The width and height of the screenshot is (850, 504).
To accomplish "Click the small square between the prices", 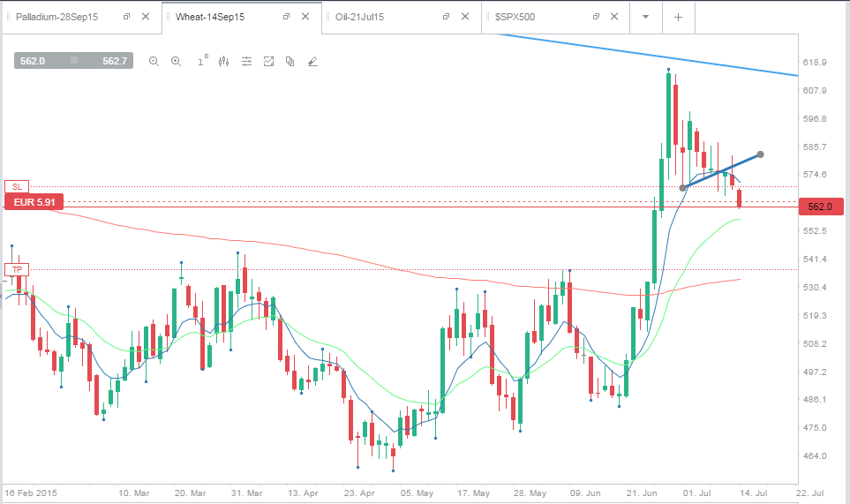I will point(74,60).
